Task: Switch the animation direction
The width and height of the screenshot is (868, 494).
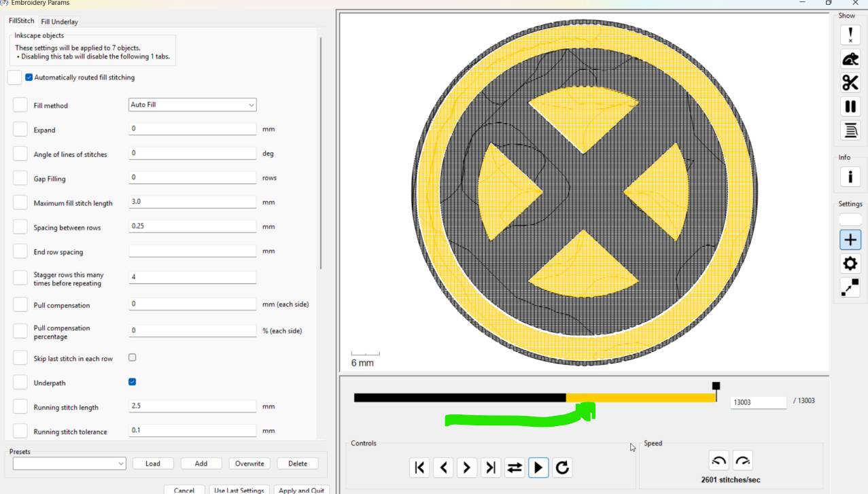Action: click(x=515, y=467)
